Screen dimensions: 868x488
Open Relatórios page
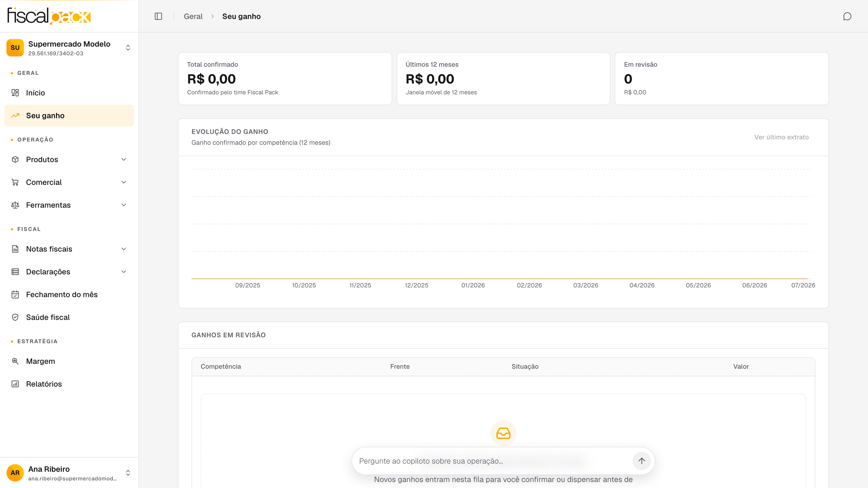69,384
